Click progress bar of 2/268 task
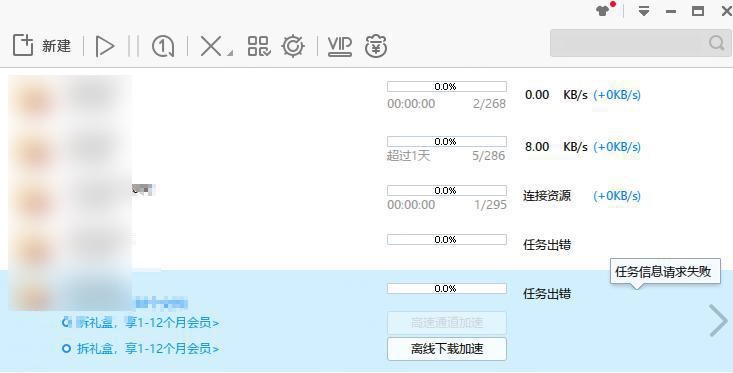Viewport: 733px width, 373px height. [446, 86]
